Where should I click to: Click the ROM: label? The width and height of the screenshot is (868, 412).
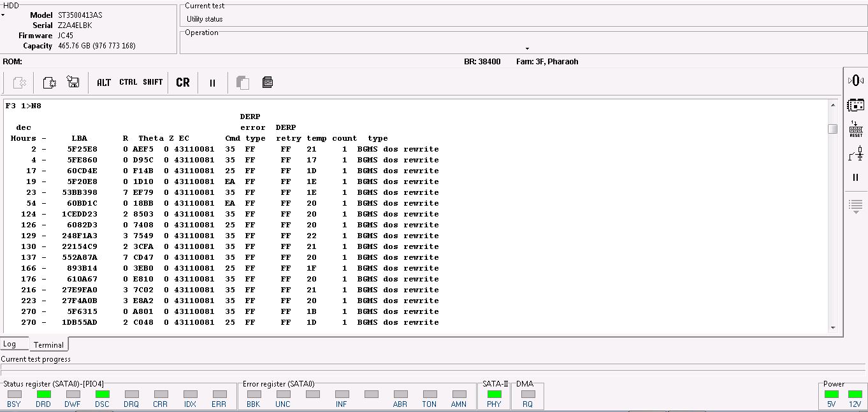tap(13, 62)
